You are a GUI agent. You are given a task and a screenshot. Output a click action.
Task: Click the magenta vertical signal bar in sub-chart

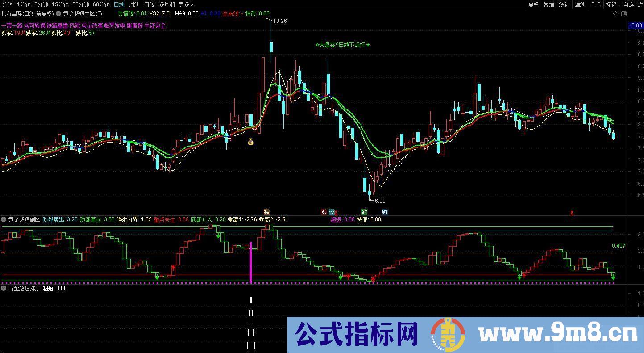click(251, 263)
